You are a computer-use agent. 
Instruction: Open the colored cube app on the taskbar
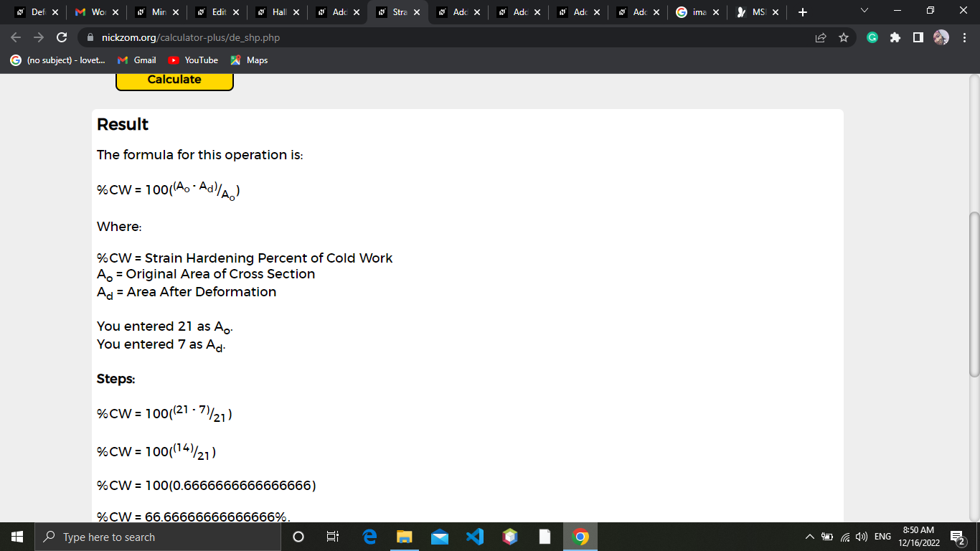tap(510, 537)
